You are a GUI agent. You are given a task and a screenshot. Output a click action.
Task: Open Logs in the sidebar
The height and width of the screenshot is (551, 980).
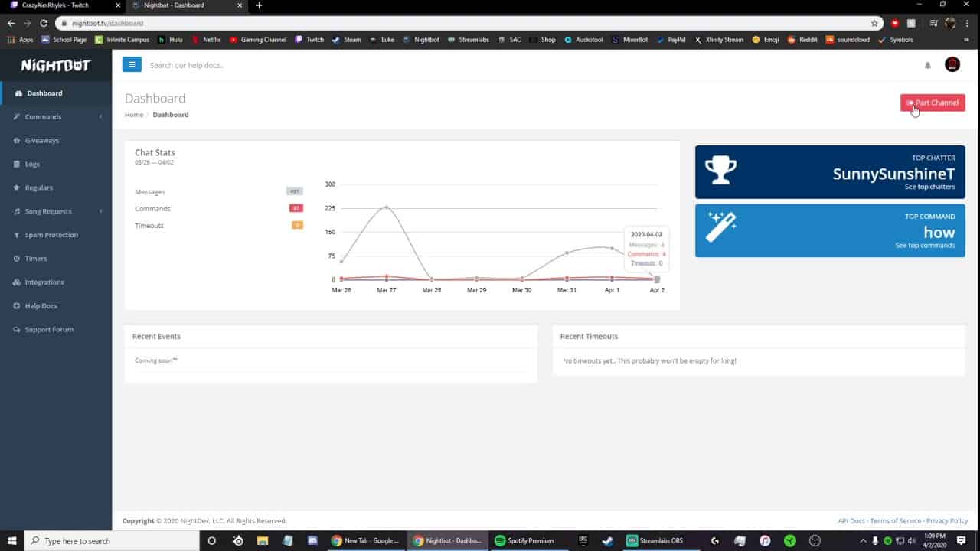click(x=56, y=164)
